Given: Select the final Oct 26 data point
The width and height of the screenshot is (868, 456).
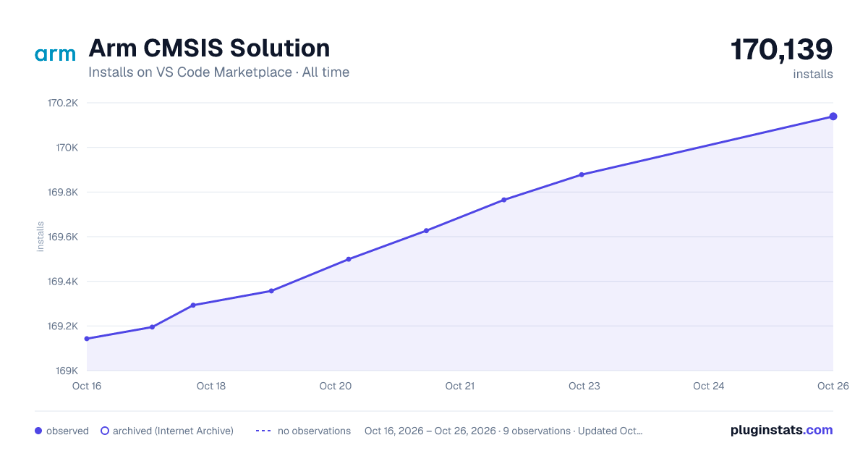Looking at the screenshot, I should 833,117.
